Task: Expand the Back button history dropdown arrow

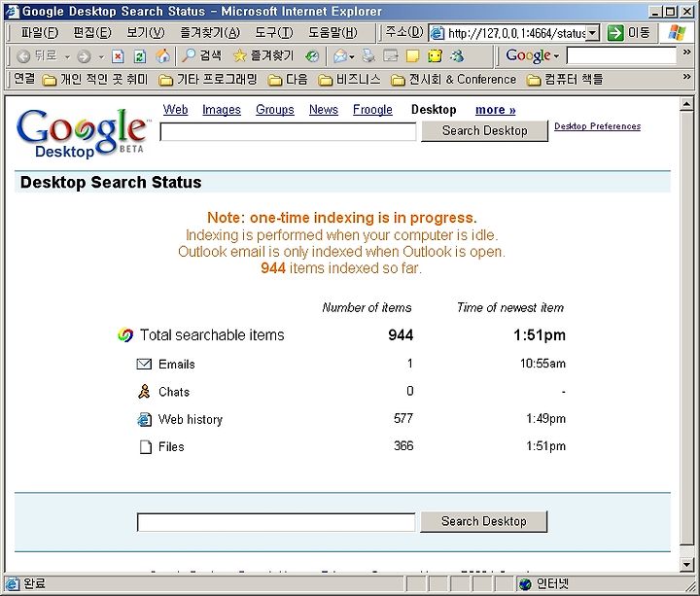Action: (67, 56)
